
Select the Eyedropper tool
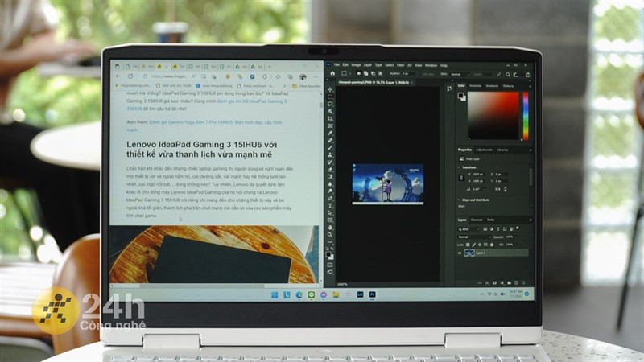click(x=330, y=133)
